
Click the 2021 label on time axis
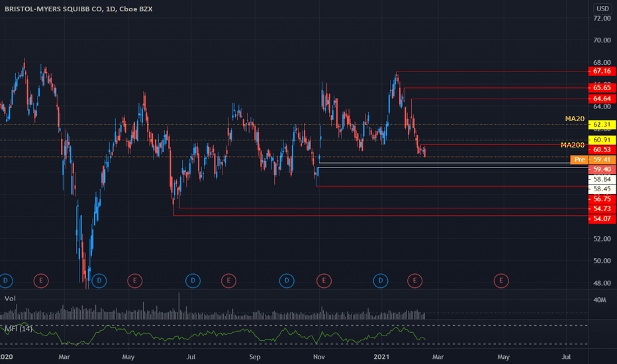381,357
